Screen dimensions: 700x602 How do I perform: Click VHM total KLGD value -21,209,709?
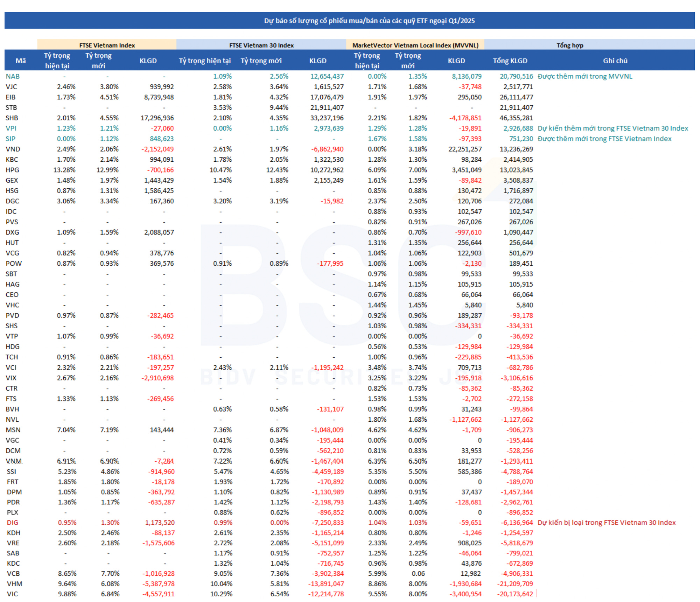tap(514, 584)
